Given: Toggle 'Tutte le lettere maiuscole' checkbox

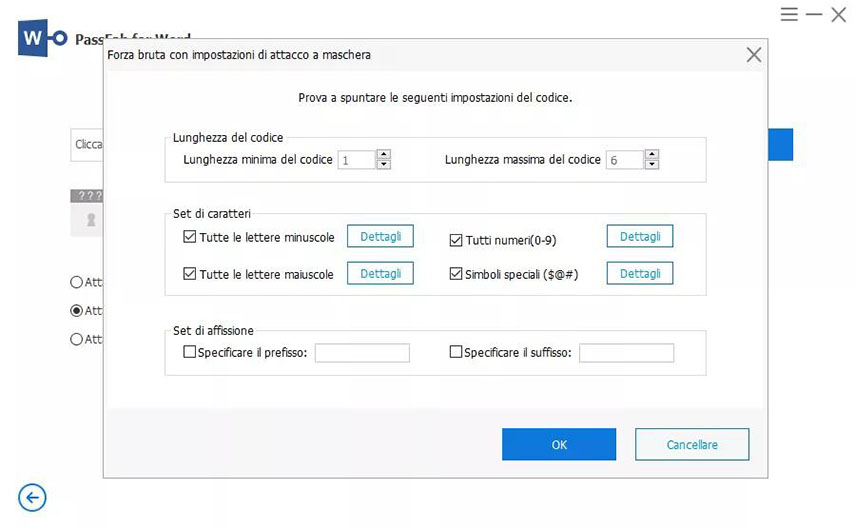Looking at the screenshot, I should click(x=190, y=274).
